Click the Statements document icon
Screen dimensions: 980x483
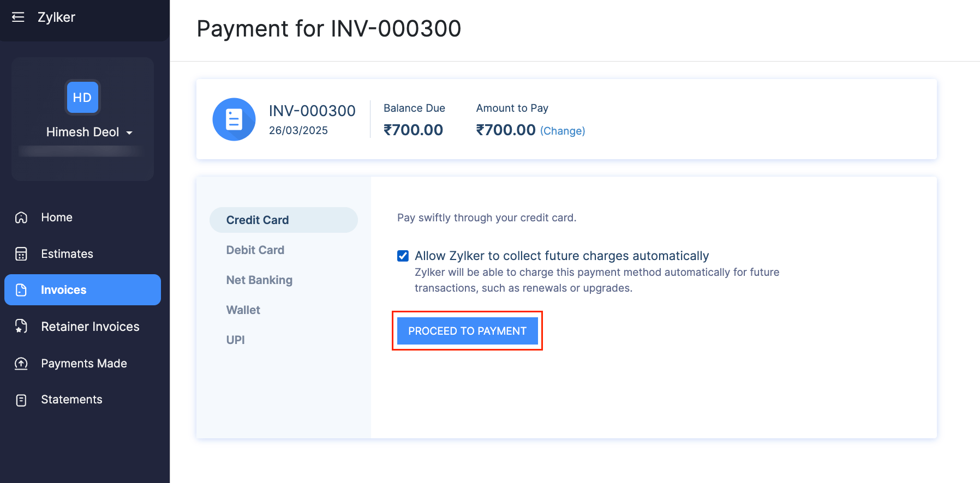pyautogui.click(x=21, y=399)
